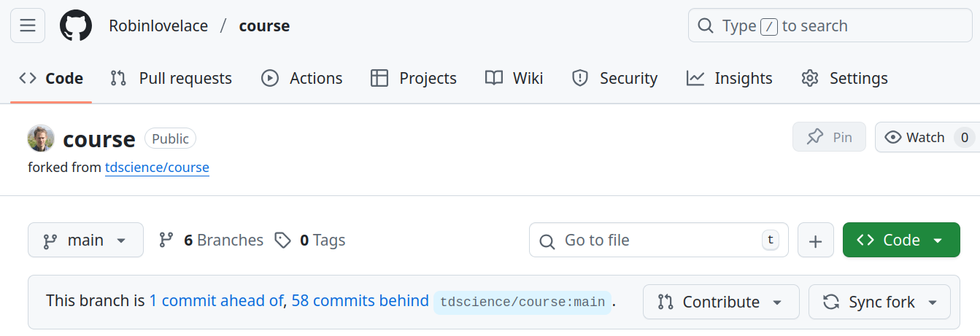Focus the Go to file field
The image size is (980, 336).
658,241
